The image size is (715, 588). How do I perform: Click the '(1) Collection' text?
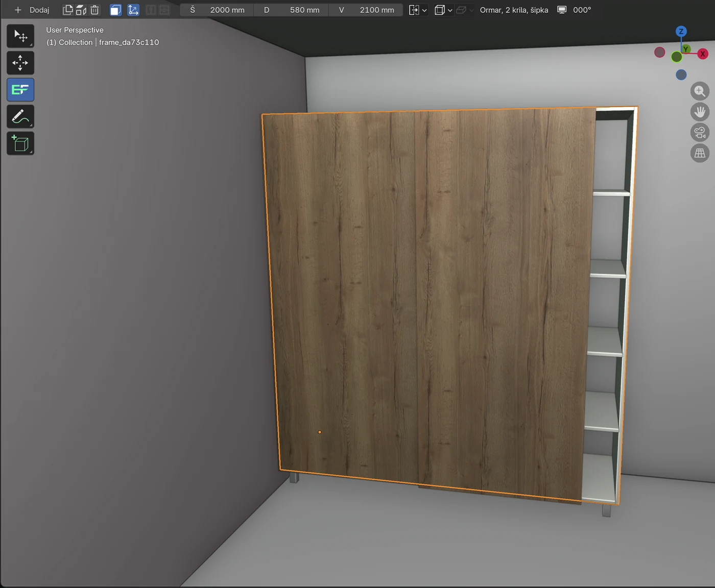tap(69, 42)
